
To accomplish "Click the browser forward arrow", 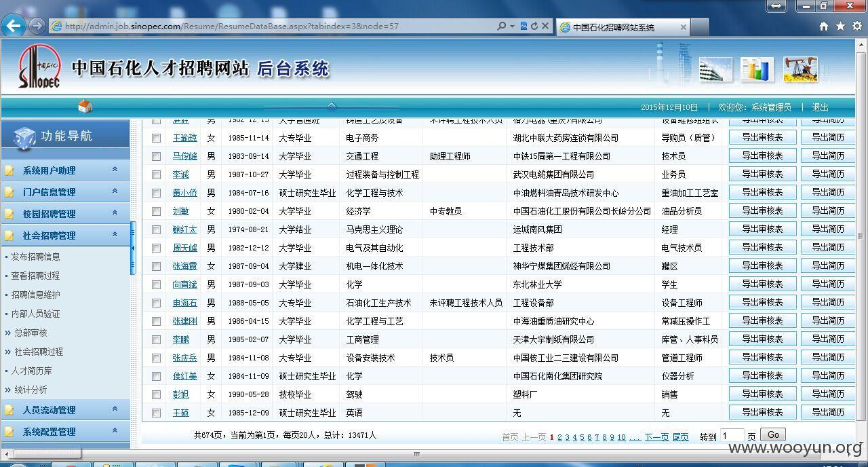I will [37, 26].
